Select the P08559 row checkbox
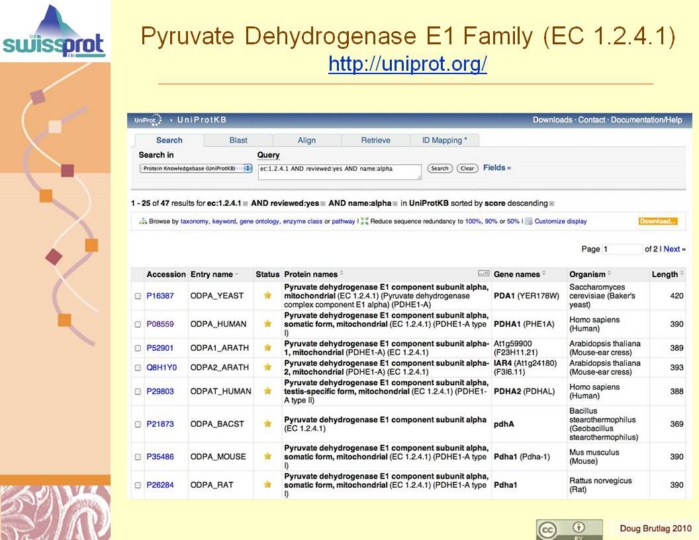This screenshot has width=699, height=540. 138,324
